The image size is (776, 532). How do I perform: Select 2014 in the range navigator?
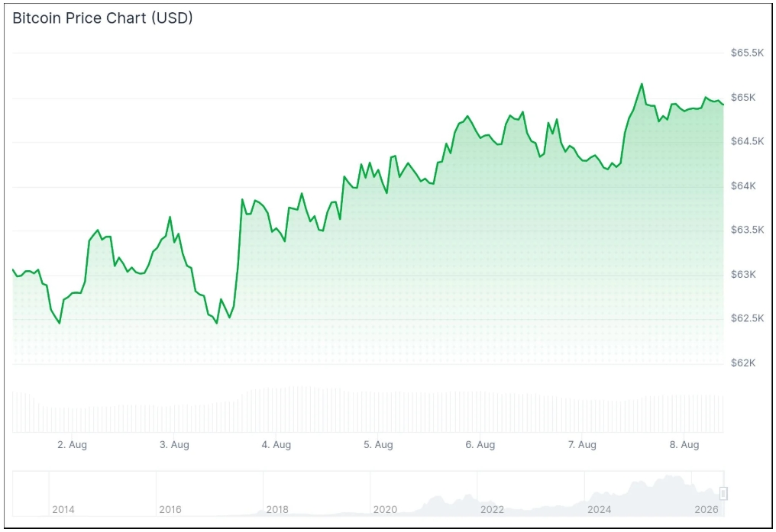pyautogui.click(x=63, y=509)
